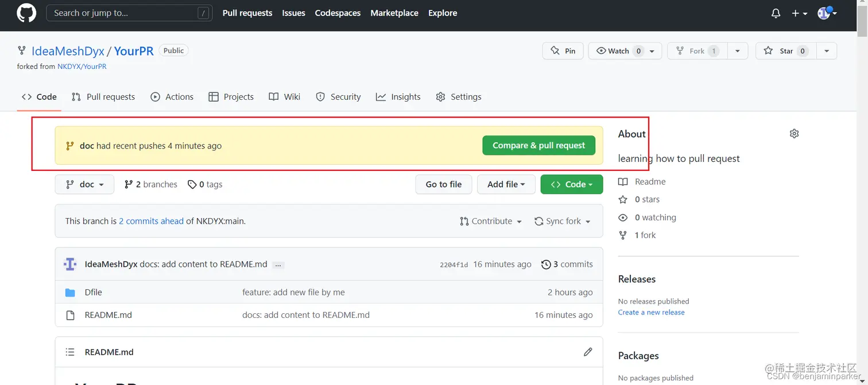This screenshot has width=868, height=385.
Task: Open the Releases heading link
Action: [x=637, y=279]
